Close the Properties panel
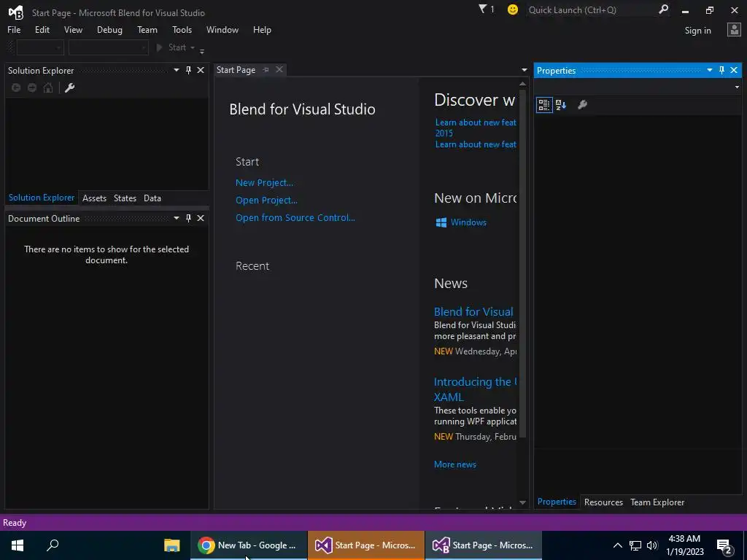The width and height of the screenshot is (747, 560). 734,70
